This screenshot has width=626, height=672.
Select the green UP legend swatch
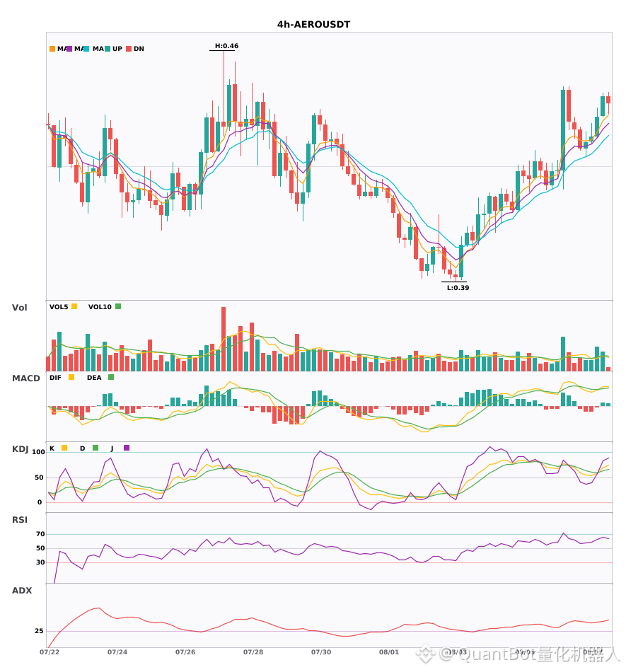coord(108,49)
